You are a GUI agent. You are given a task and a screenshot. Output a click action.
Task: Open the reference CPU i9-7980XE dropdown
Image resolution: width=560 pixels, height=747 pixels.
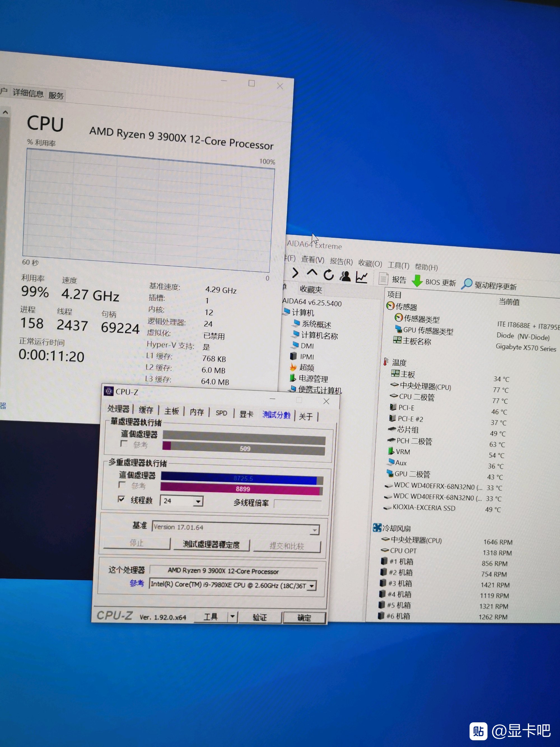pyautogui.click(x=312, y=586)
